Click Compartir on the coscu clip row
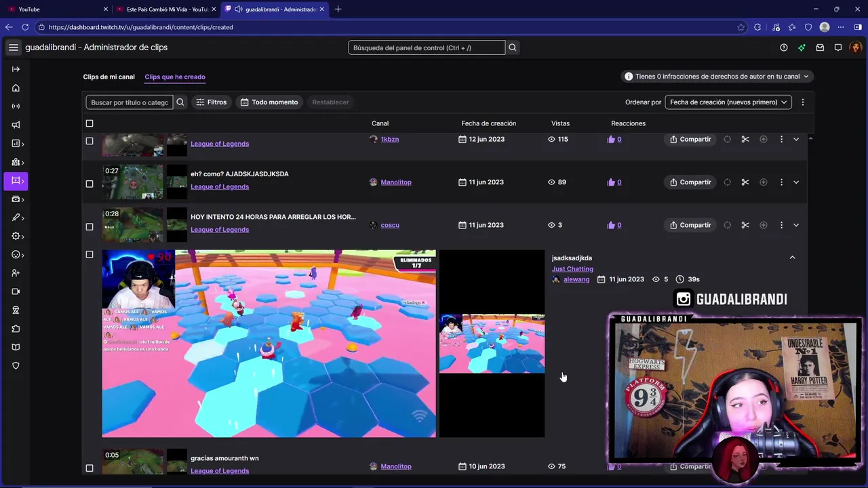Viewport: 868px width, 488px height. pyautogui.click(x=690, y=225)
